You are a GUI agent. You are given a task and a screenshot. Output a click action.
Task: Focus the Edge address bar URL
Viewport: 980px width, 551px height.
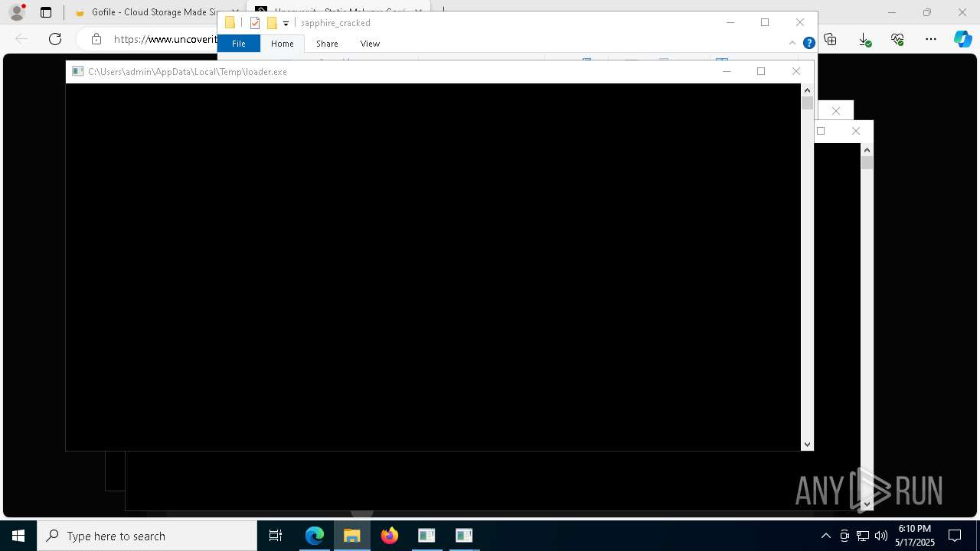click(x=165, y=39)
